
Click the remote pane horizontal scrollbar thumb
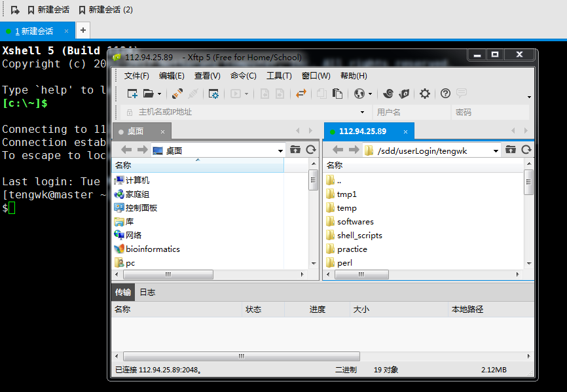[x=361, y=275]
